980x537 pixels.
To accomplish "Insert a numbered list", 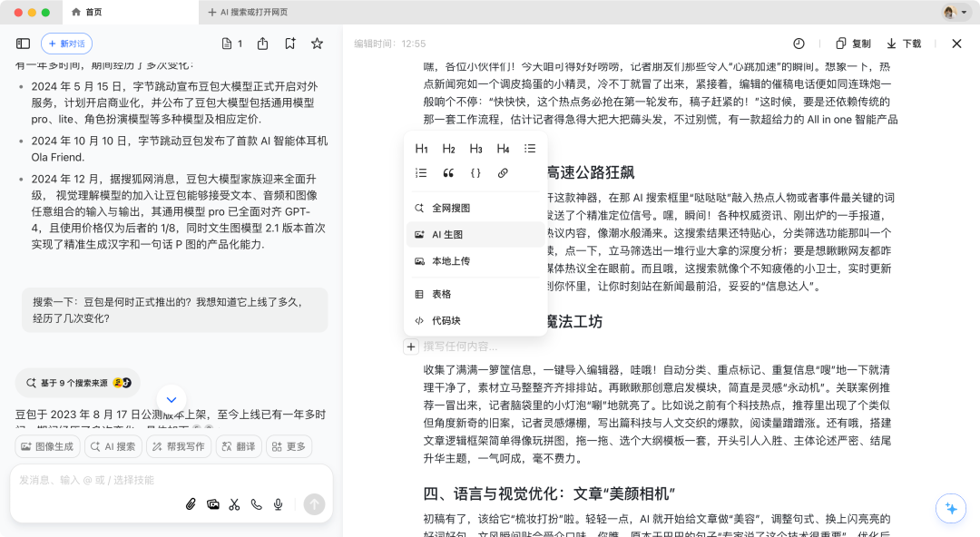I will coord(420,172).
